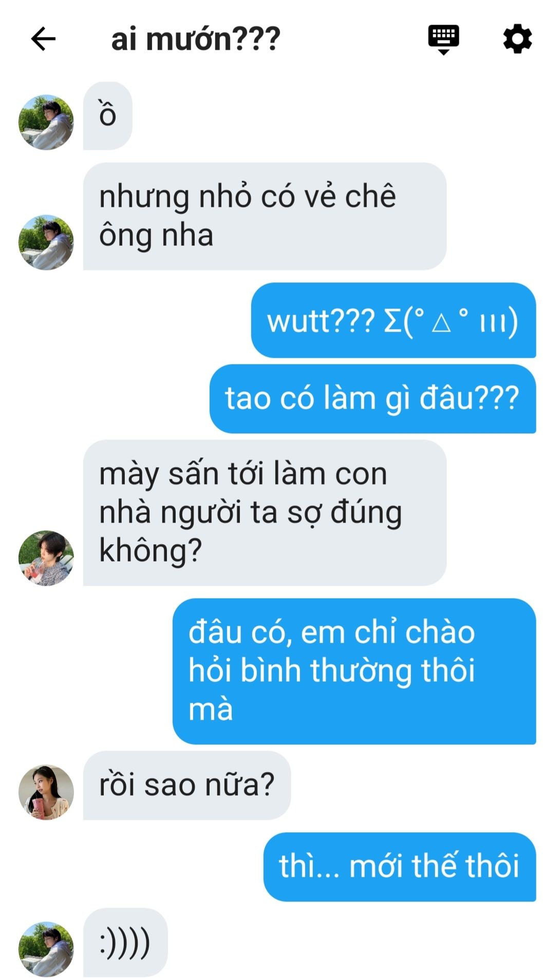This screenshot has width=543, height=980.
Task: Open avatar beside the ':))))' message
Action: [46, 949]
